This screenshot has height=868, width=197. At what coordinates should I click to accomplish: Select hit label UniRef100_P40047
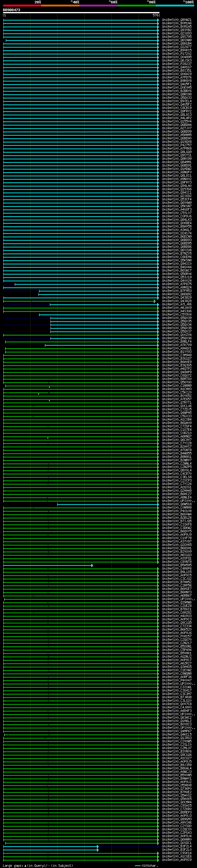pos(176,680)
